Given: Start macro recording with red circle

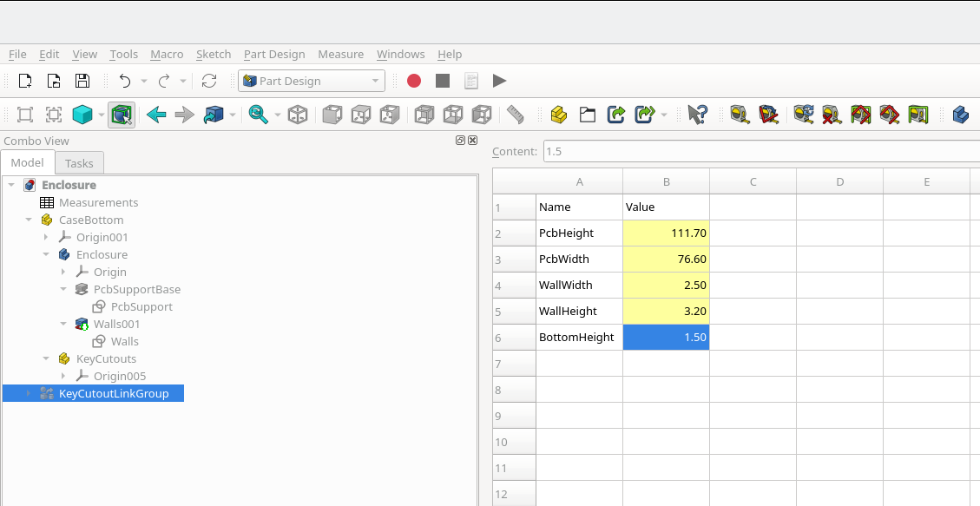Looking at the screenshot, I should point(414,81).
